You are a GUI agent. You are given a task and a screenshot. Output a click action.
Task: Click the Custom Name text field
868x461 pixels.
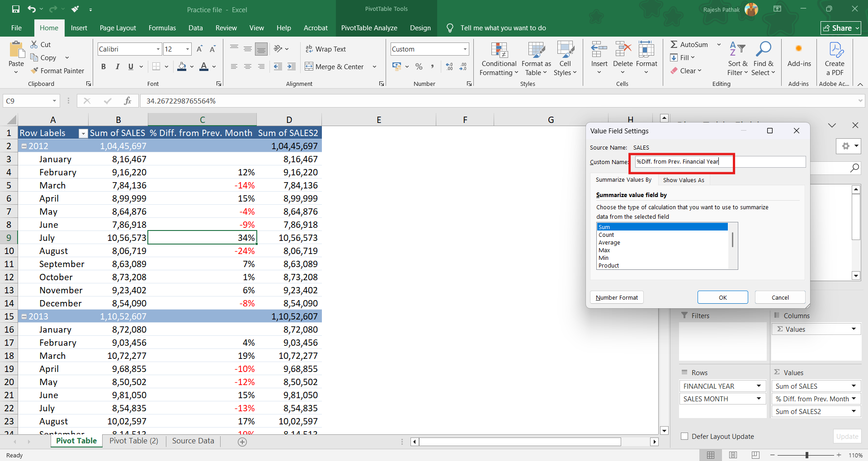pyautogui.click(x=720, y=162)
